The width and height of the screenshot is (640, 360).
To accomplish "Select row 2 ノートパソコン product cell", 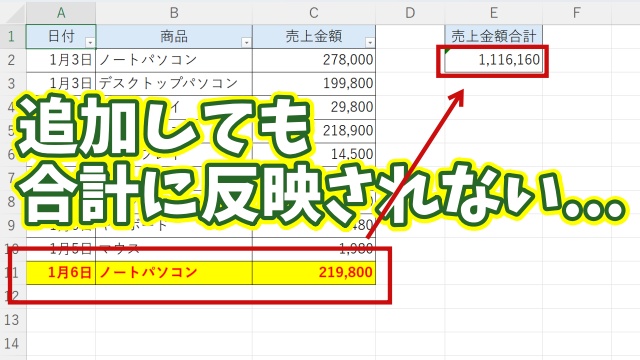I will click(174, 60).
